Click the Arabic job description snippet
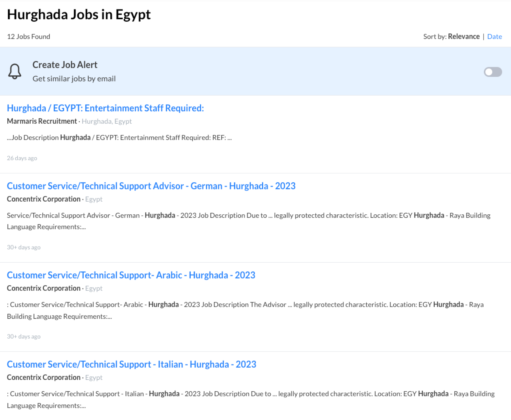 245,310
